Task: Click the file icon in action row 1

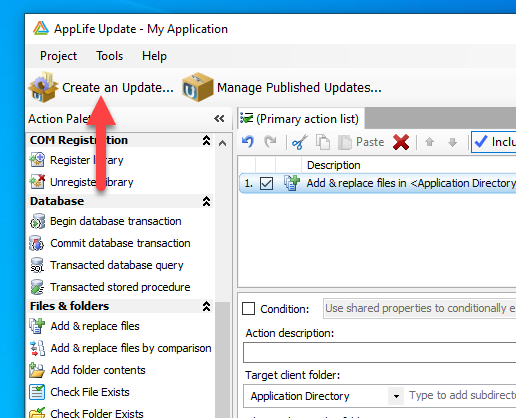Action: click(292, 183)
